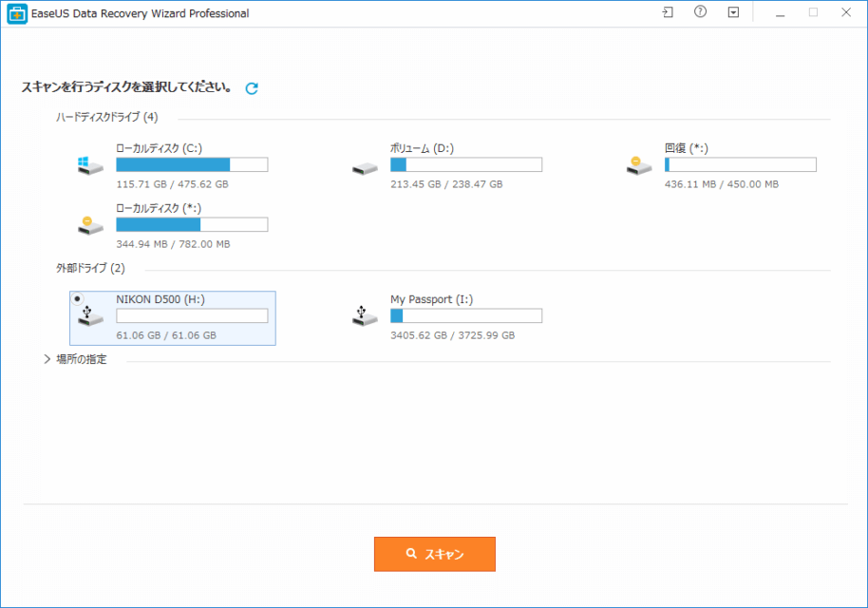
Task: Click the 外部ドライブ (2) header
Action: click(90, 269)
